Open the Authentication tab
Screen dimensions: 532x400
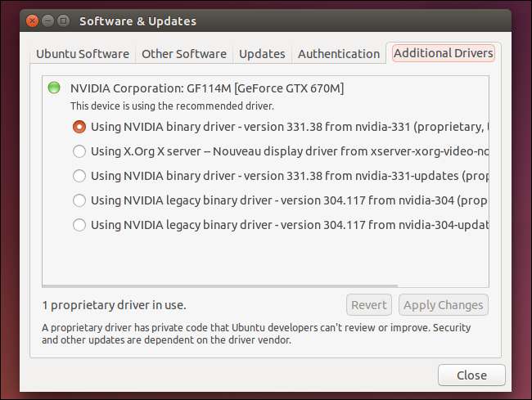click(338, 54)
